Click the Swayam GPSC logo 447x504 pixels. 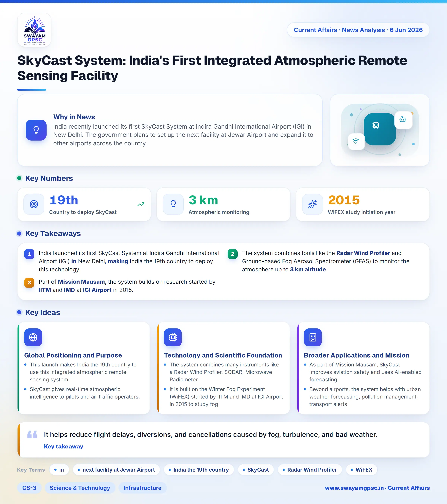34,30
